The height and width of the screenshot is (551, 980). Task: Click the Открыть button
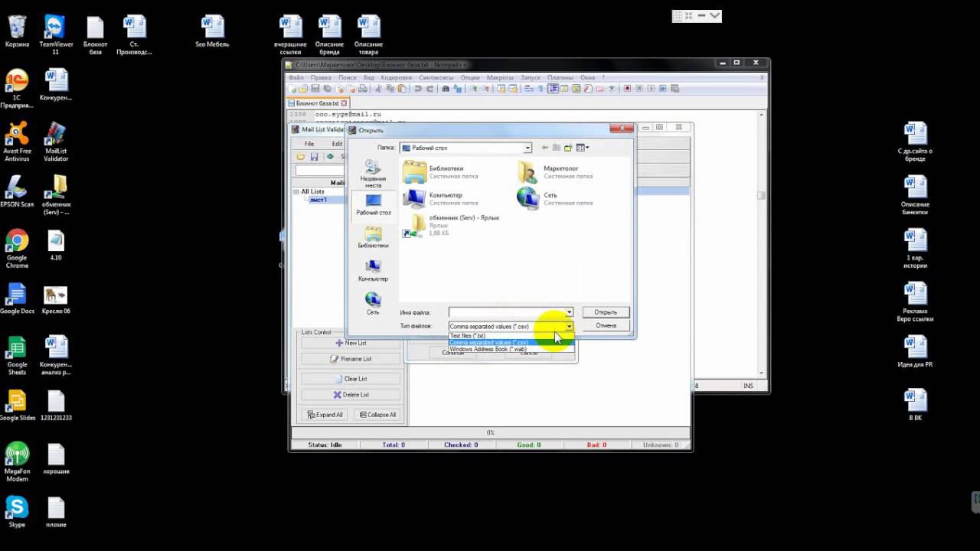tap(606, 312)
